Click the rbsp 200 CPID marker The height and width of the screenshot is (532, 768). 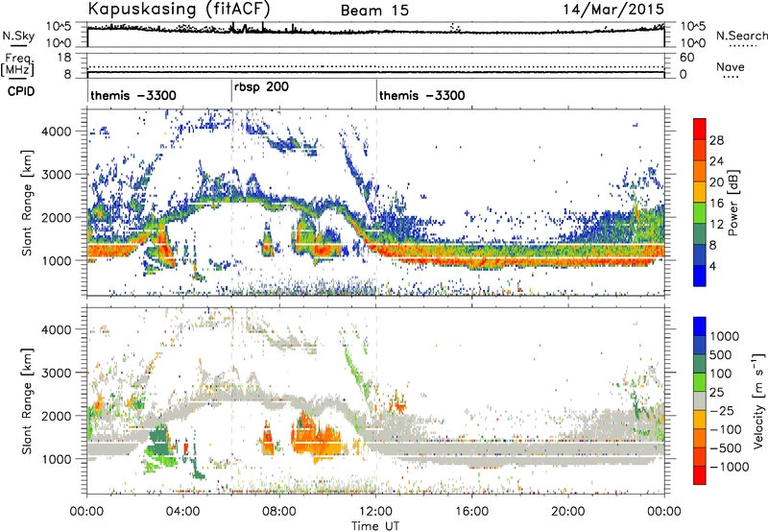point(261,86)
